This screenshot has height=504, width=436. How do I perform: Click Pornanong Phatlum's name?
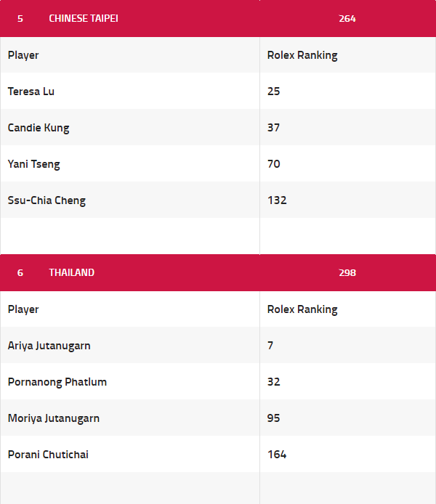[57, 382]
